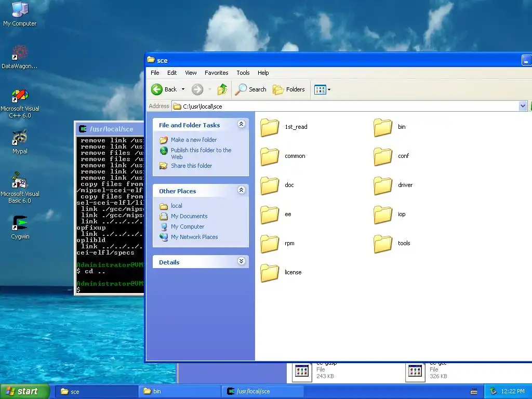The image size is (532, 399).
Task: Open the File menu
Action: coord(155,73)
